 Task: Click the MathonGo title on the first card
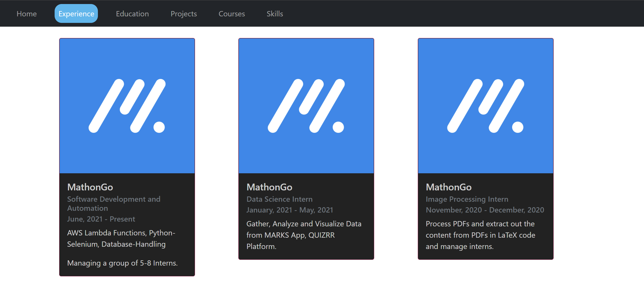point(90,187)
